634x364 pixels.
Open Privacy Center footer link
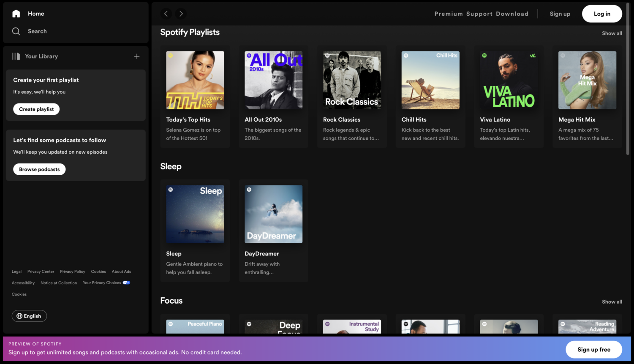pos(41,272)
